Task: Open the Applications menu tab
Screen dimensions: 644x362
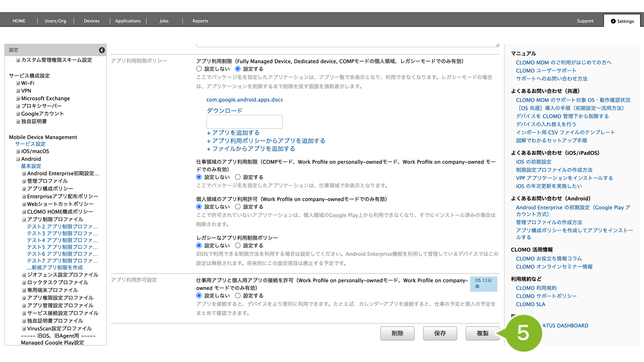Action: [128, 21]
